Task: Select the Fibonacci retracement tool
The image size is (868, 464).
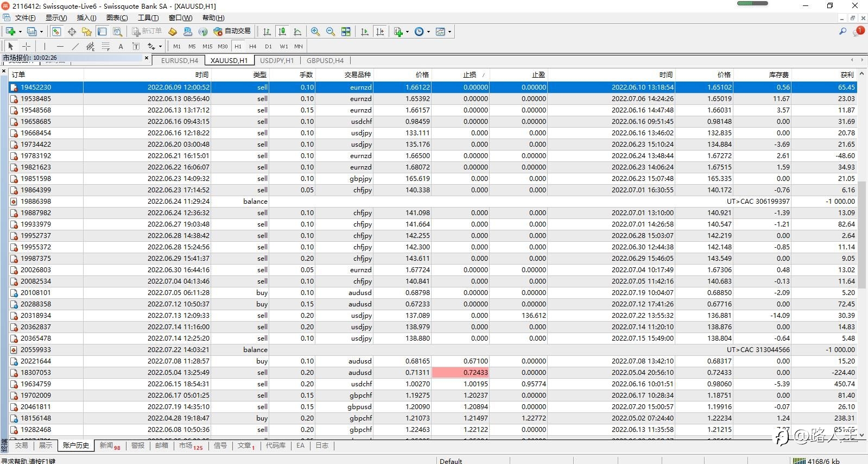Action: pyautogui.click(x=106, y=46)
